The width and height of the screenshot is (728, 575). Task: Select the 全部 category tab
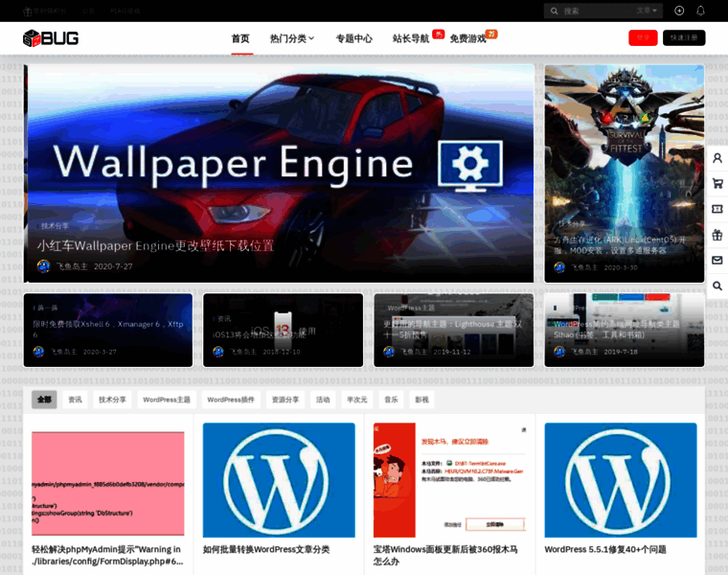click(x=44, y=400)
